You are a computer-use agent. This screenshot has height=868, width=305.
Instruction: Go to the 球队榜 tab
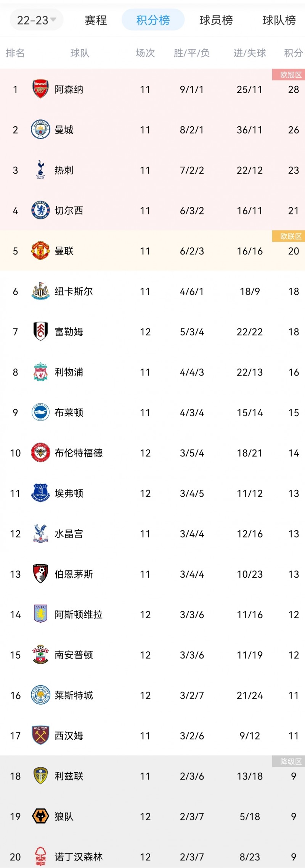(x=279, y=20)
